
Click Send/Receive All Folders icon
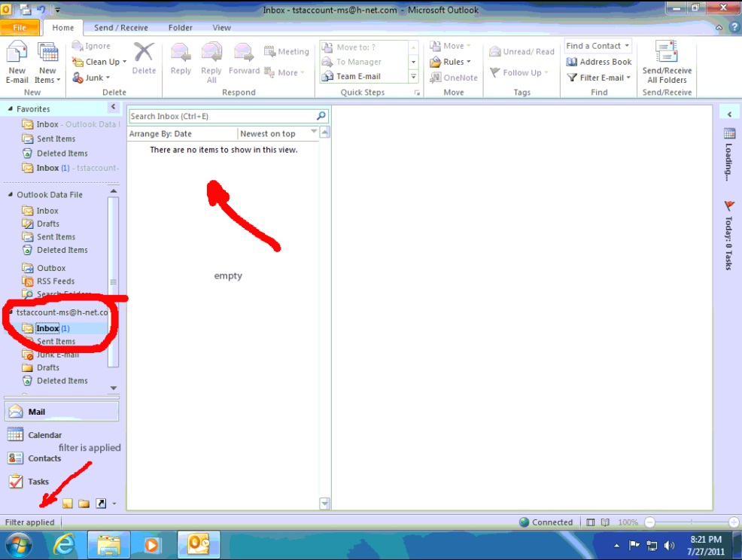click(x=667, y=54)
